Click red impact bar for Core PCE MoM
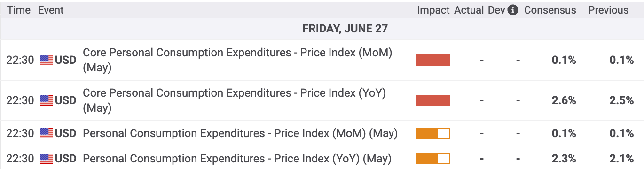 (433, 60)
